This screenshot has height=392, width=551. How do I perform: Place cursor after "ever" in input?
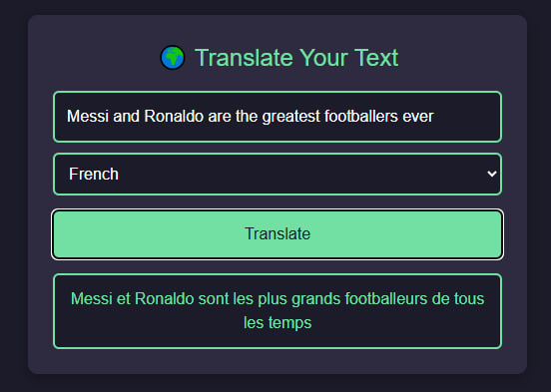(x=434, y=117)
